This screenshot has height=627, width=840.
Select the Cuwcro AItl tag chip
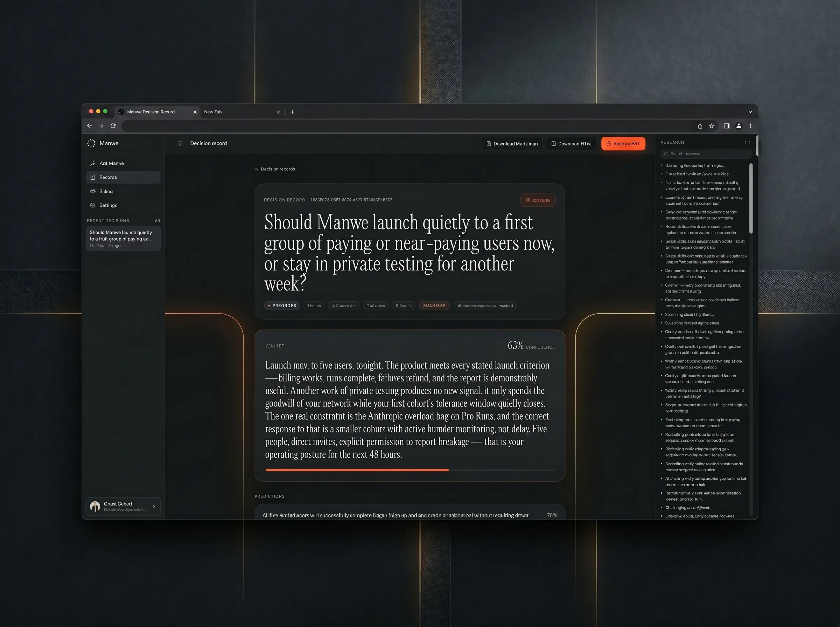click(343, 305)
